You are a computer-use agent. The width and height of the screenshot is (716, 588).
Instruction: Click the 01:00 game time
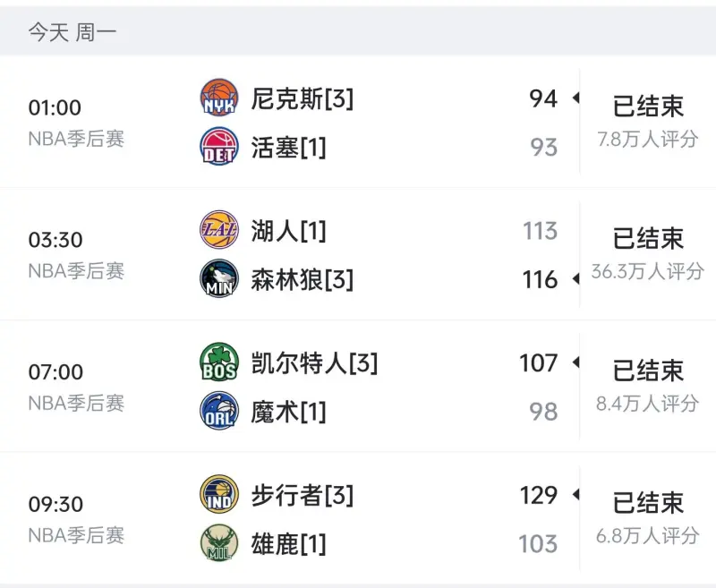click(x=55, y=107)
